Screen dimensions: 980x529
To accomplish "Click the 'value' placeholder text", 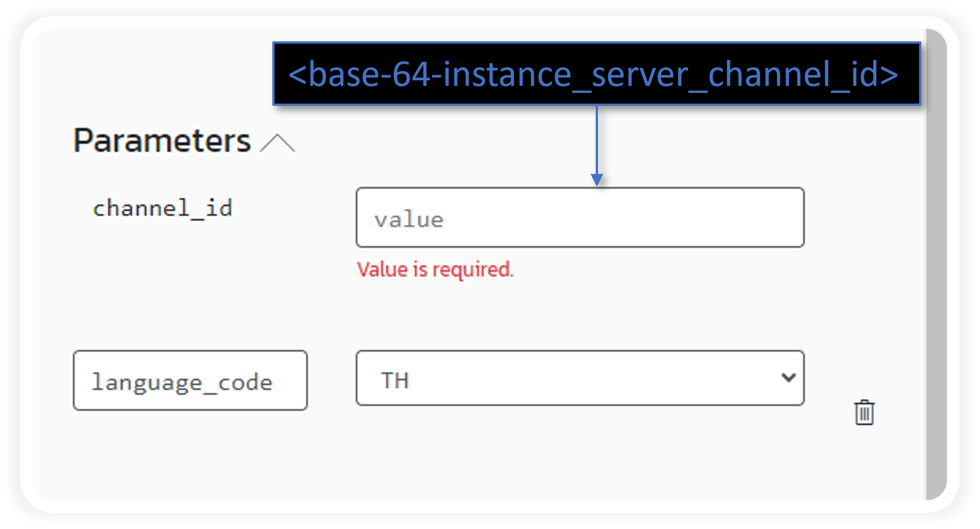I will pyautogui.click(x=409, y=220).
